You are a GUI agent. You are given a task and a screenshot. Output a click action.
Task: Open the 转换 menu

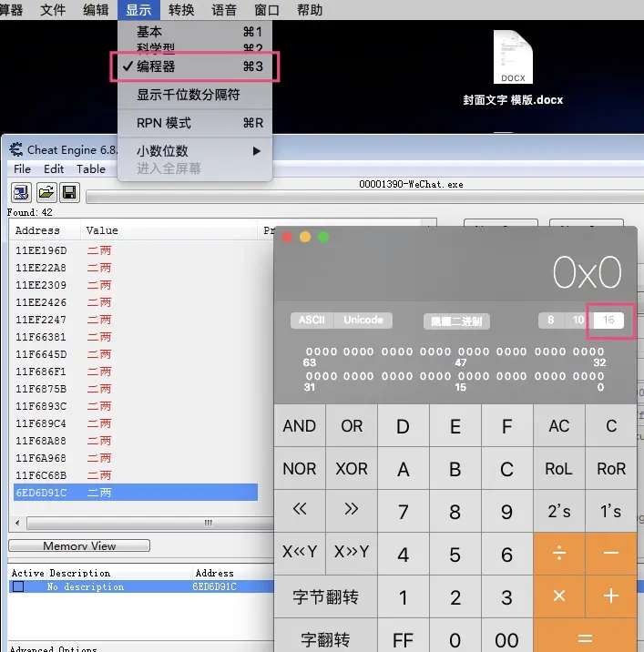click(x=181, y=10)
